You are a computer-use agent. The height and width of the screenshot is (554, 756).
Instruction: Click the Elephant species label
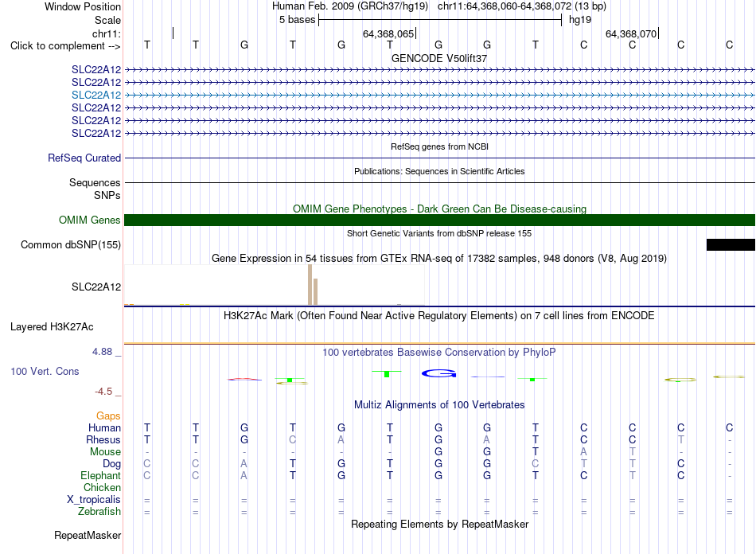click(100, 475)
